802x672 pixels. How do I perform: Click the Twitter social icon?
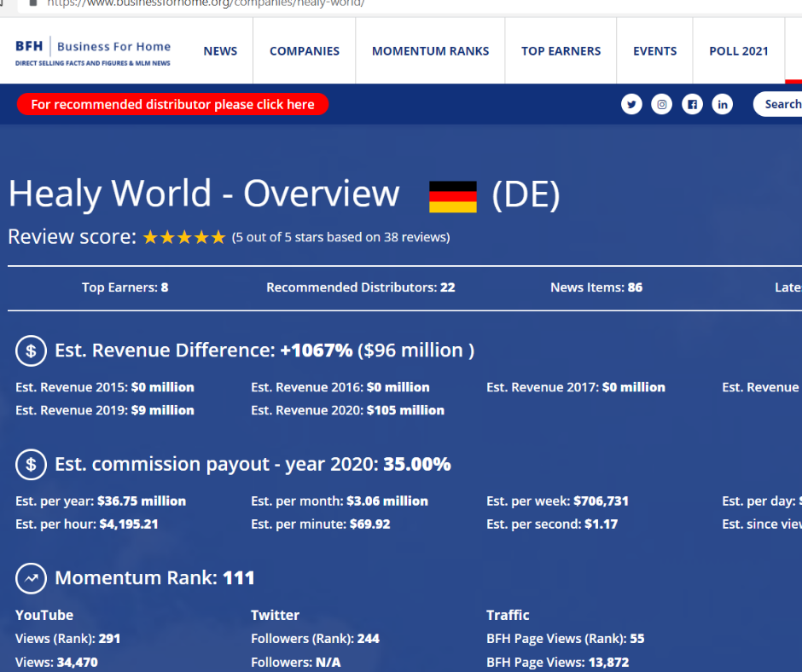631,105
